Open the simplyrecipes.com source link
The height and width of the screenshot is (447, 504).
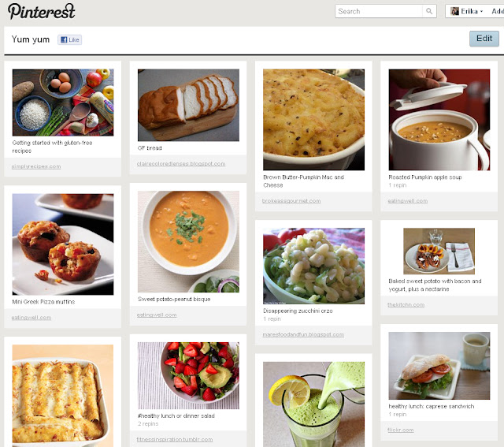pos(36,166)
